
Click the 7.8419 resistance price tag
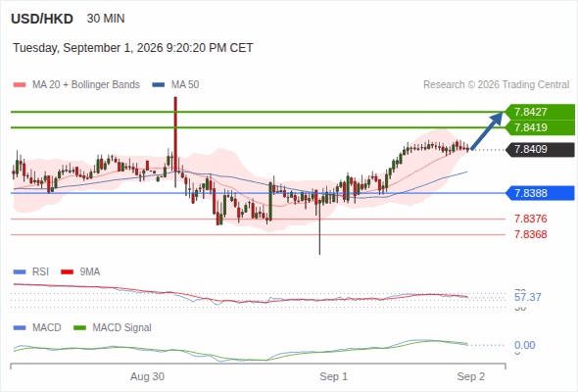tap(539, 127)
